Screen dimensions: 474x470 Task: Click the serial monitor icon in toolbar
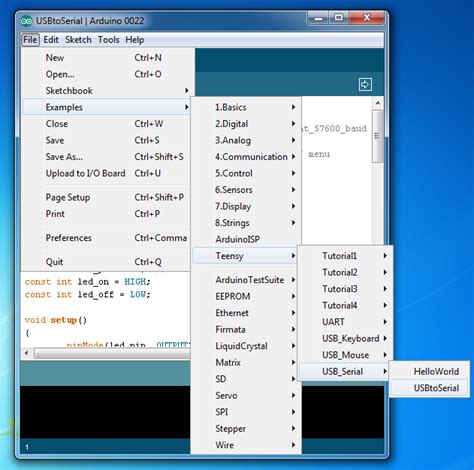tap(365, 84)
